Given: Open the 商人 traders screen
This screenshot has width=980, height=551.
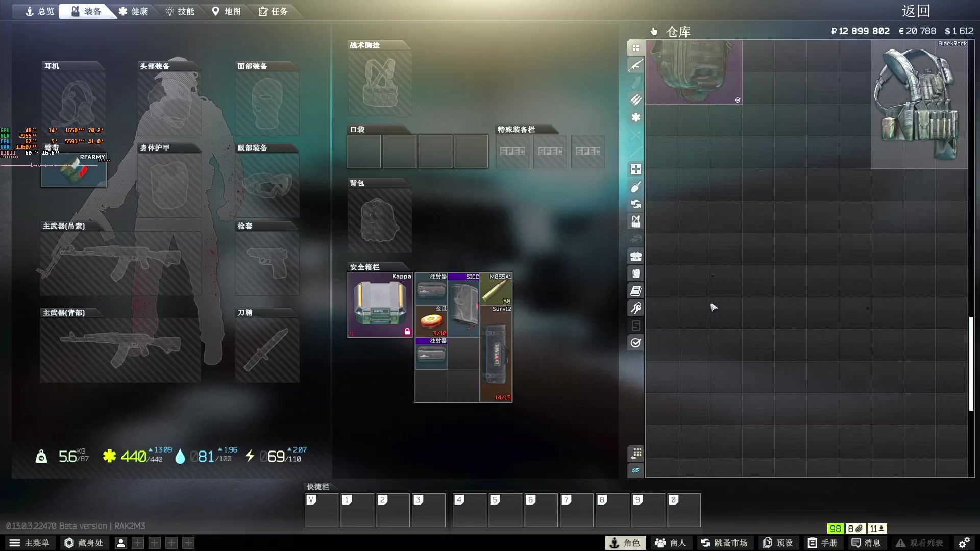Looking at the screenshot, I should click(x=671, y=543).
